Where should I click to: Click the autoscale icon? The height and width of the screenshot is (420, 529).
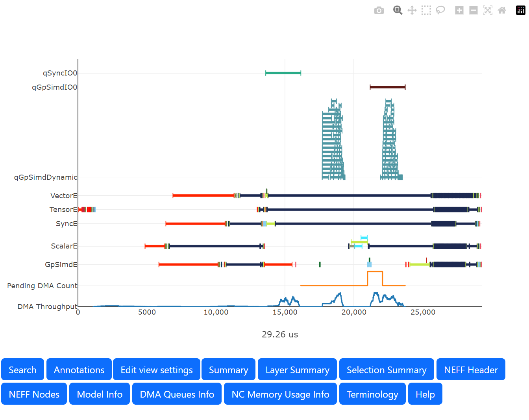point(487,10)
